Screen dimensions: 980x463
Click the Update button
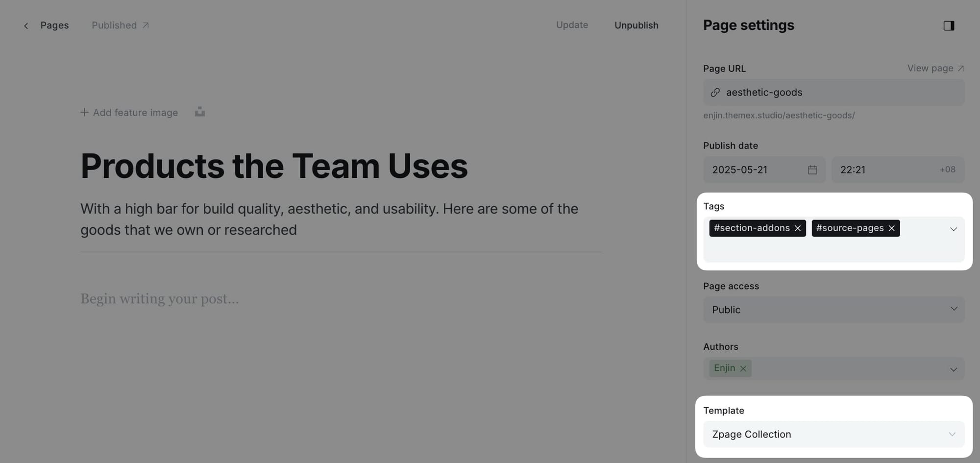point(572,25)
